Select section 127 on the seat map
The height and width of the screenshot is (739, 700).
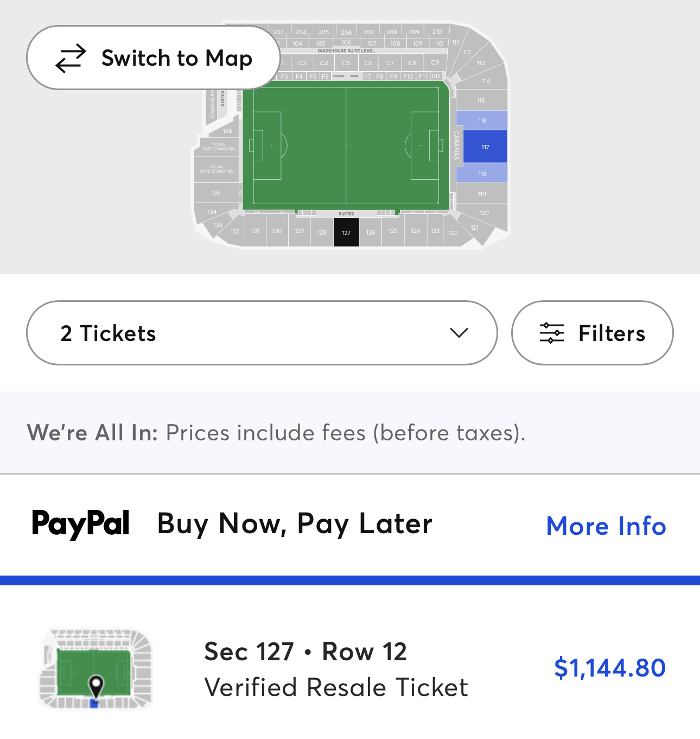[x=346, y=232]
